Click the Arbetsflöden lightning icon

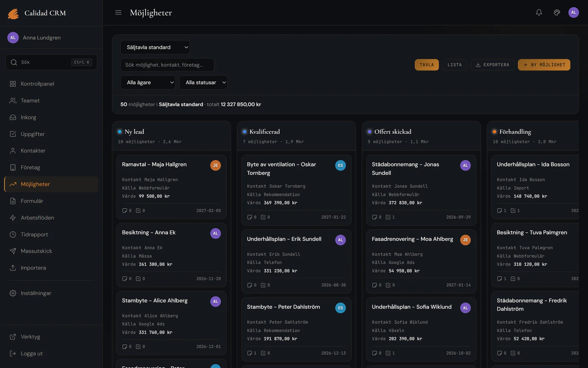pyautogui.click(x=13, y=218)
